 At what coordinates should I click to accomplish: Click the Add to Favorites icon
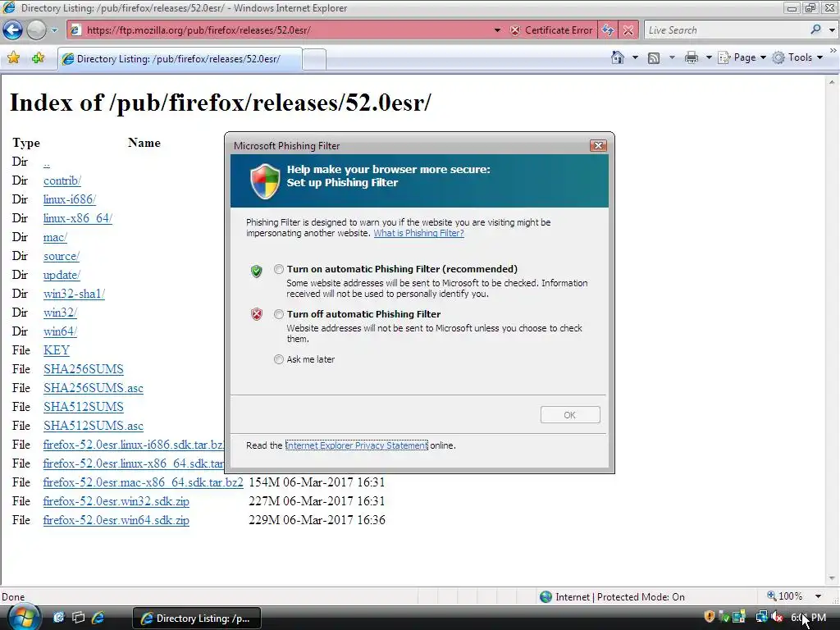38,58
